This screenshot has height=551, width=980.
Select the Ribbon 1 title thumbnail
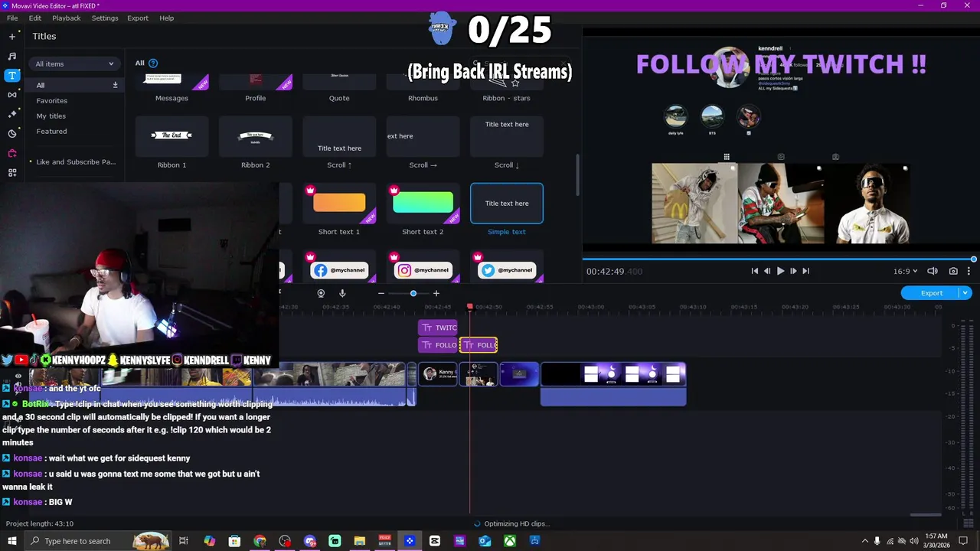point(171,136)
